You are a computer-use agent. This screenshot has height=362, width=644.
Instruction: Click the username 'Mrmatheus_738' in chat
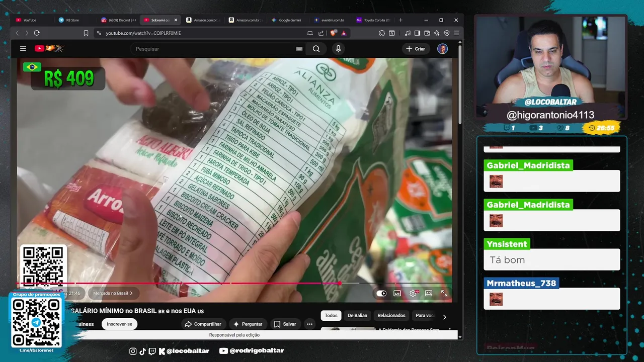(521, 284)
